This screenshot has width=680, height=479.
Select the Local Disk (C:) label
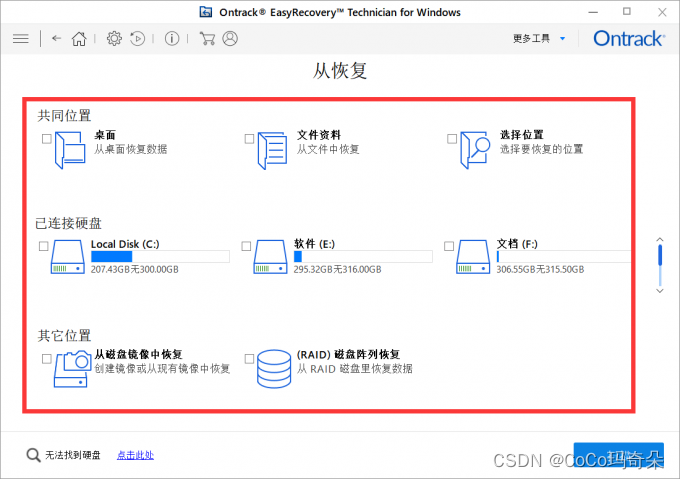pos(125,244)
